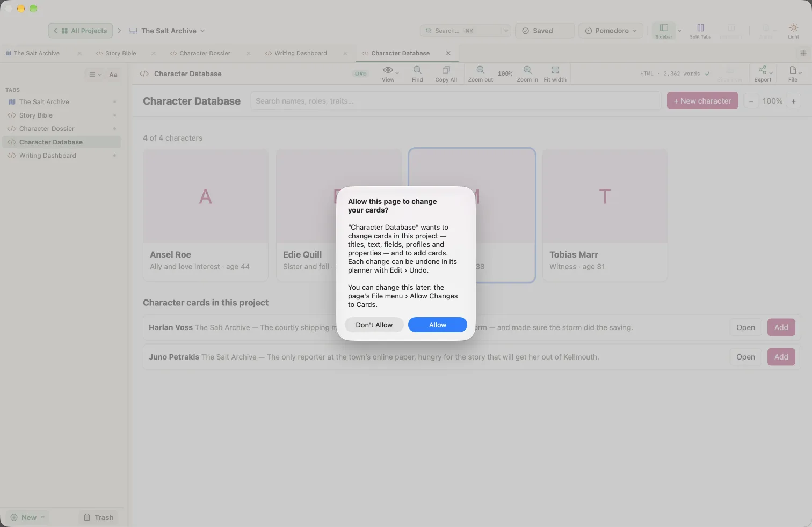Image resolution: width=812 pixels, height=527 pixels.
Task: Click the New character button
Action: pyautogui.click(x=702, y=101)
